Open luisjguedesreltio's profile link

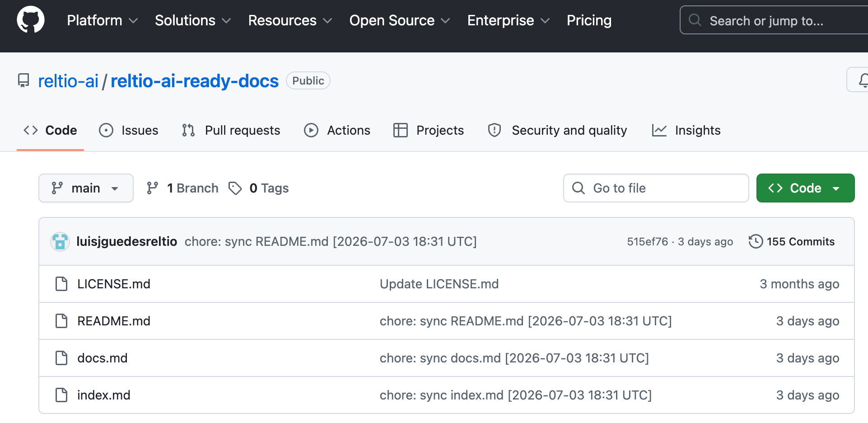point(126,241)
